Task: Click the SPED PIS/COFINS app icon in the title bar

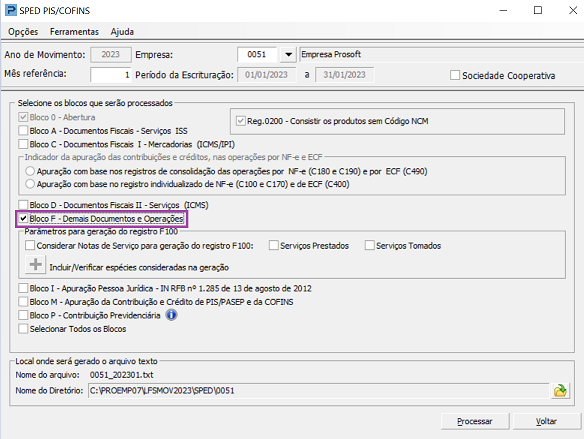Action: click(11, 10)
